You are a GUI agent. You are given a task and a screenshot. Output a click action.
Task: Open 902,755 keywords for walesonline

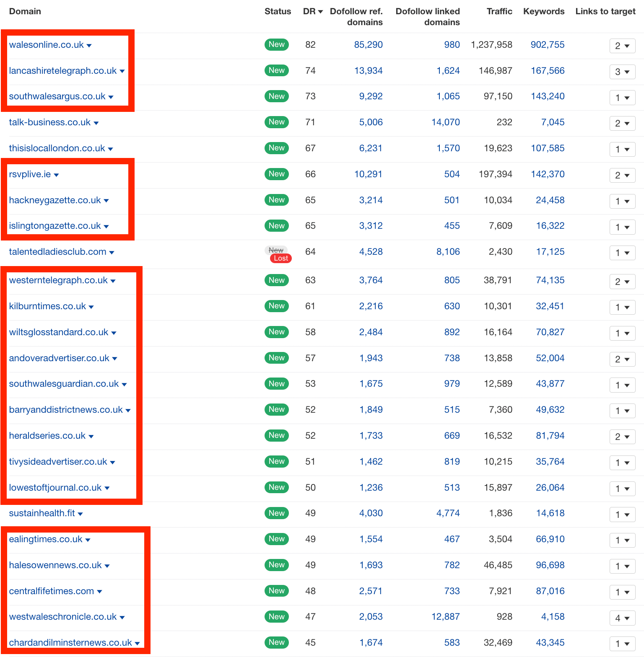(548, 45)
